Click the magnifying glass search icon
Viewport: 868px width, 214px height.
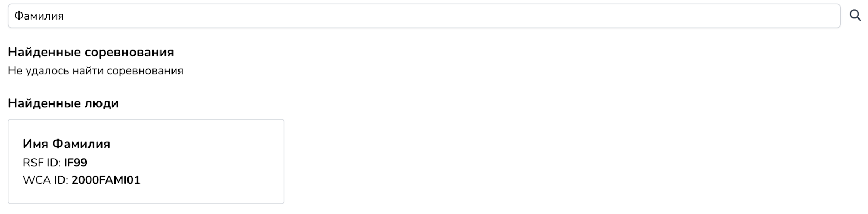pyautogui.click(x=855, y=16)
